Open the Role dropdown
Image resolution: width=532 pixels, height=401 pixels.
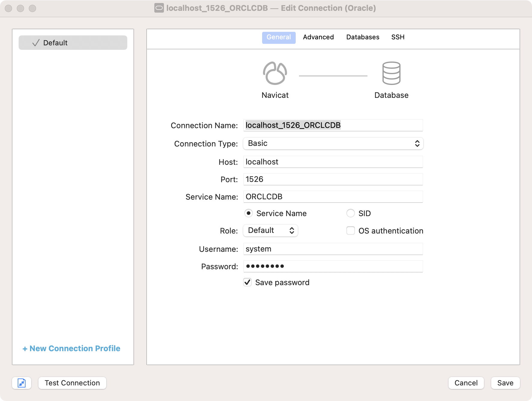click(270, 231)
